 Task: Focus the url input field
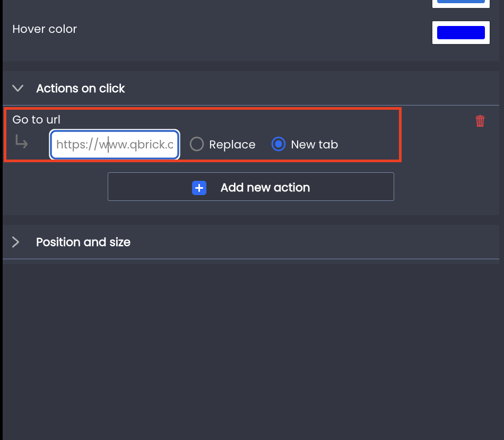click(115, 145)
